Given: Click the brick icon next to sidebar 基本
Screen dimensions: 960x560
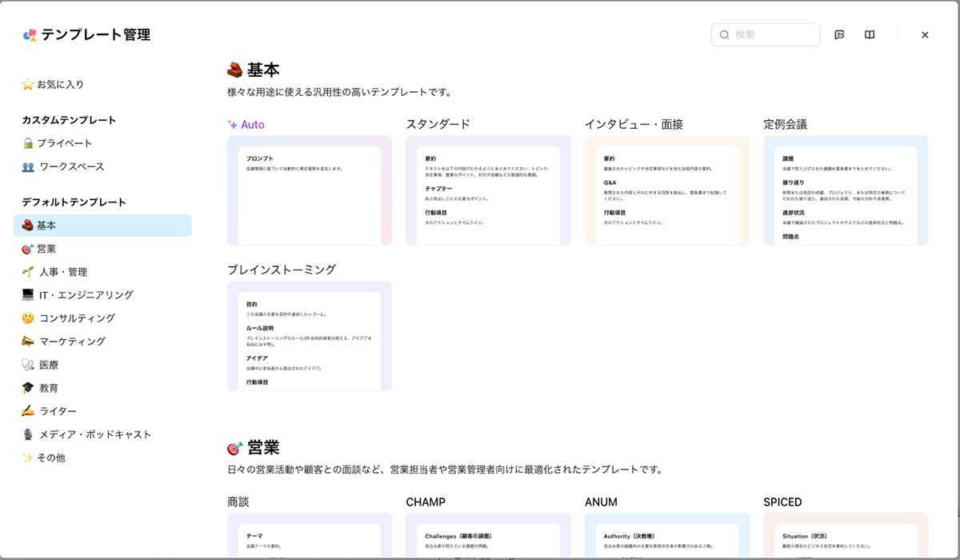Looking at the screenshot, I should point(28,226).
